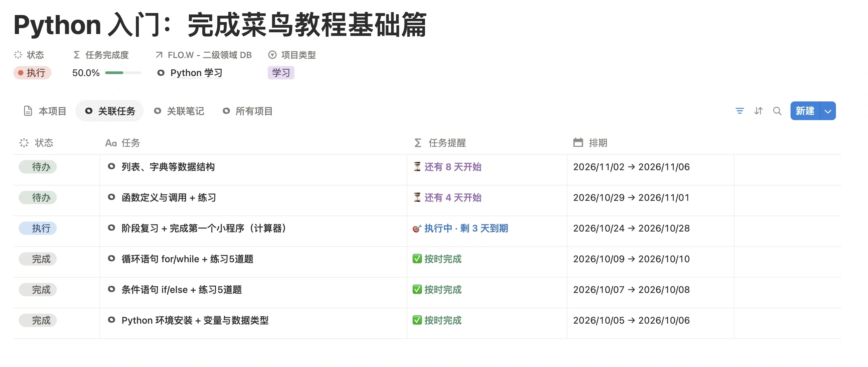Click the blue 新建 button
The width and height of the screenshot is (868, 367).
click(x=805, y=111)
